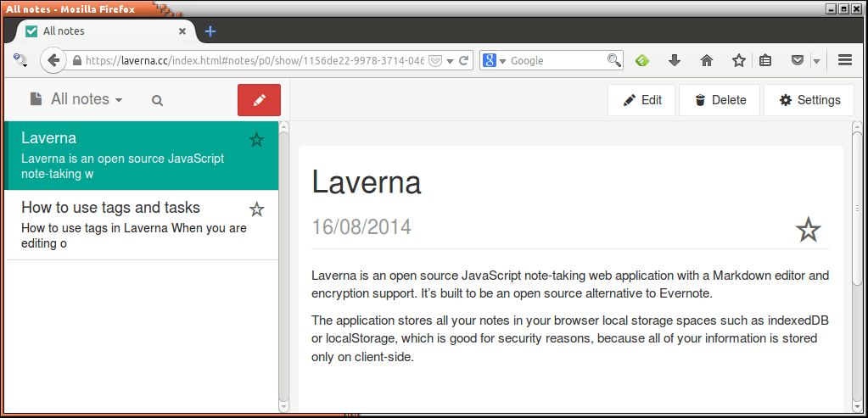Click the paragraph starting 'The application stores'

click(570, 339)
